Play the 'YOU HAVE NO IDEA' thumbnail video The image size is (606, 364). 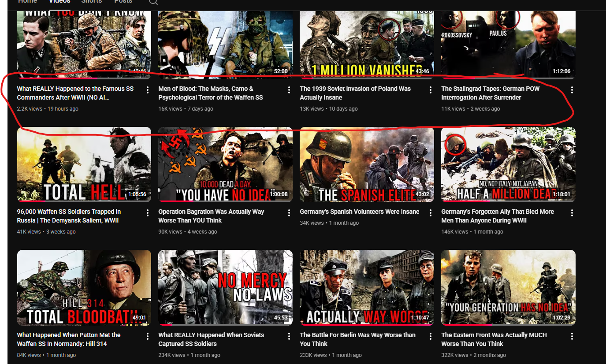(226, 164)
